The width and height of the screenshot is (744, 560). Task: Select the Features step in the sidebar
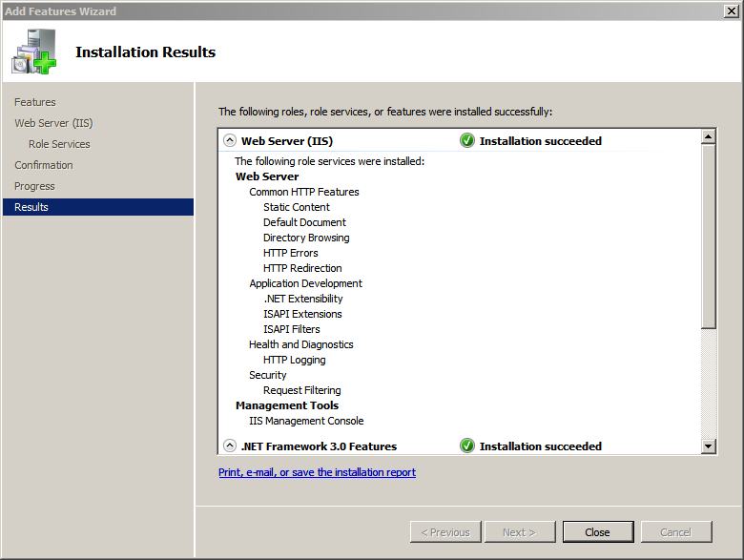pyautogui.click(x=35, y=102)
